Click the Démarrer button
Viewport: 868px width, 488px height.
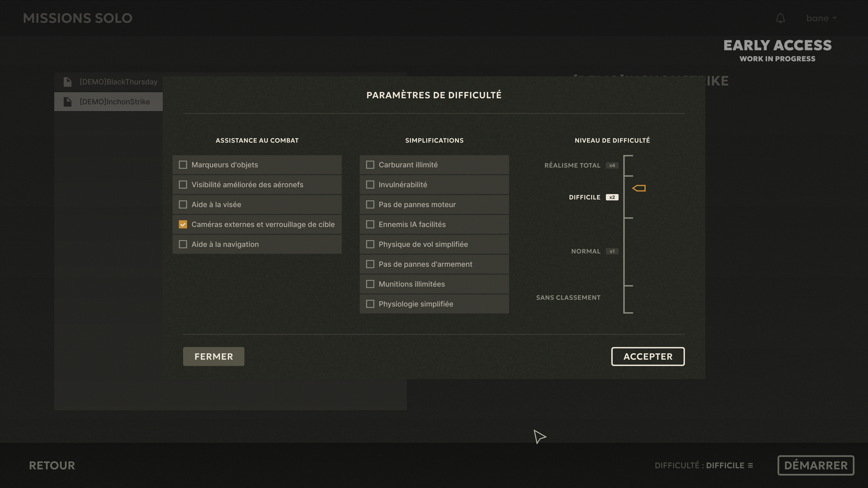(x=816, y=465)
